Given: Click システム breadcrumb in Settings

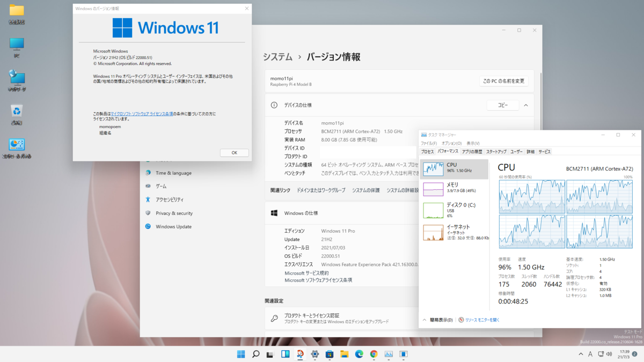Looking at the screenshot, I should pyautogui.click(x=277, y=57).
